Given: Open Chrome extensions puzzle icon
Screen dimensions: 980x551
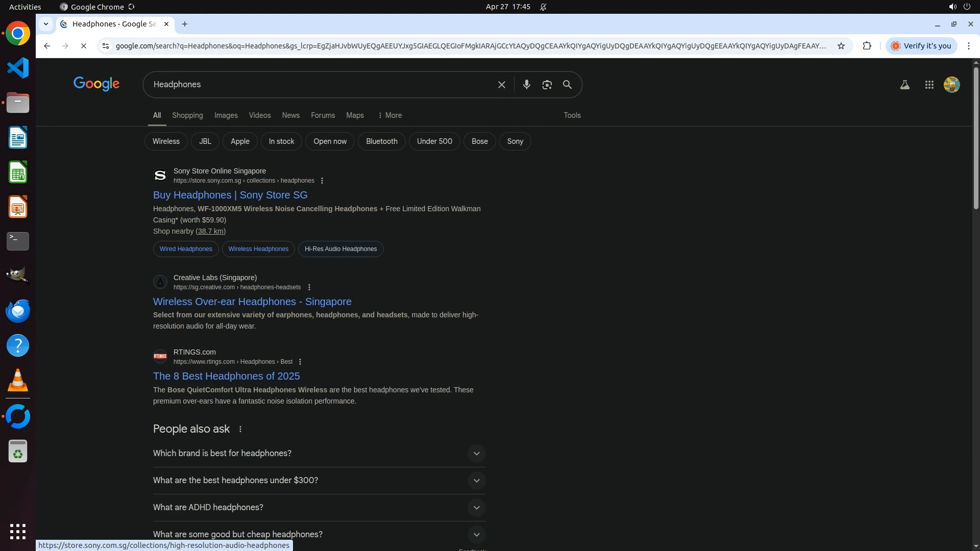Looking at the screenshot, I should pyautogui.click(x=867, y=46).
